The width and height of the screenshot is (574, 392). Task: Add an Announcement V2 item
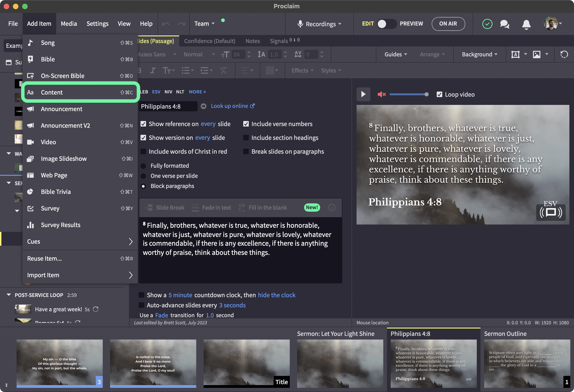tap(80, 125)
